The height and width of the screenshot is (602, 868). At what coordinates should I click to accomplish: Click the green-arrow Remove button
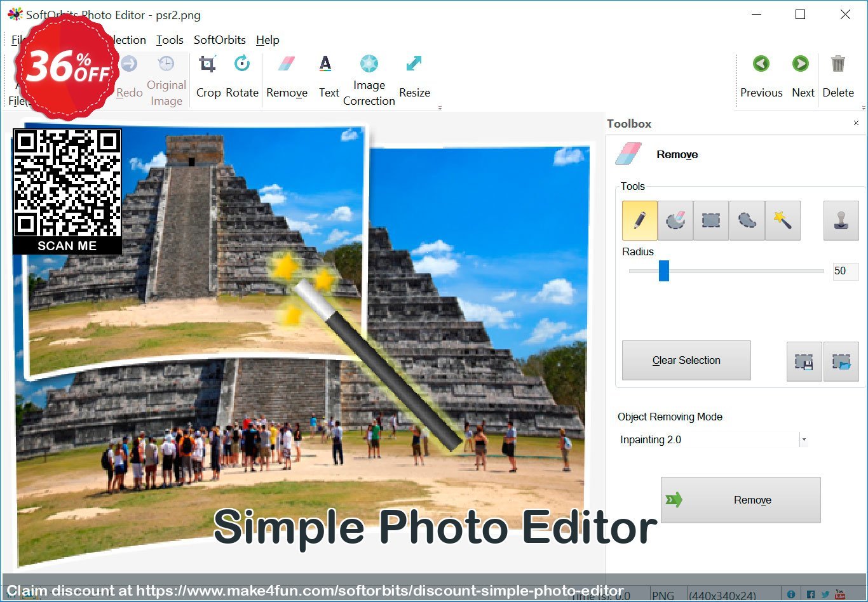(x=741, y=500)
